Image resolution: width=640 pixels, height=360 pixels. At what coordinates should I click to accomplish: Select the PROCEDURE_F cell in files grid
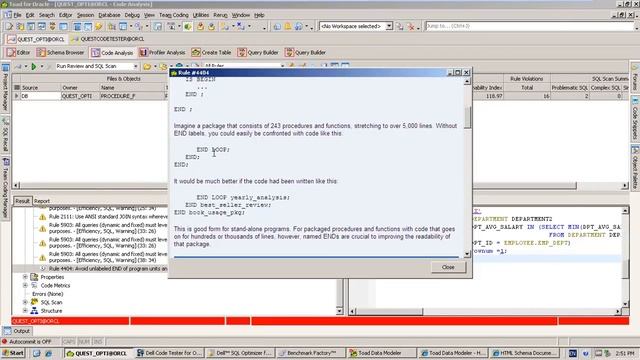(x=132, y=96)
